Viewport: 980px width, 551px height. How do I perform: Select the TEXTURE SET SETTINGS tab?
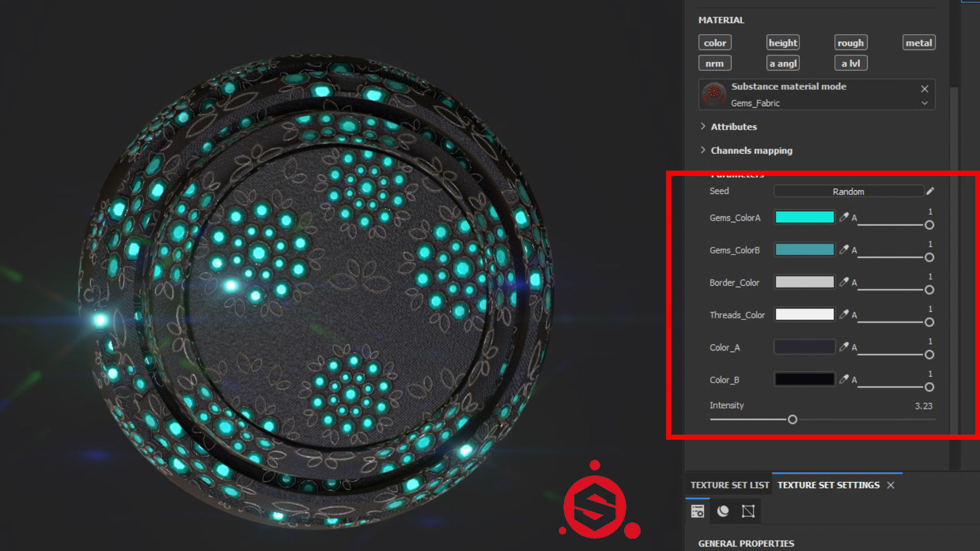click(828, 485)
